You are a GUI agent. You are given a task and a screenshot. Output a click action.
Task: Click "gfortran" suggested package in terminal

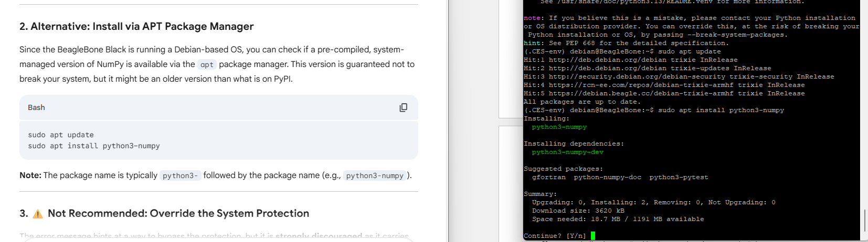pyautogui.click(x=549, y=177)
